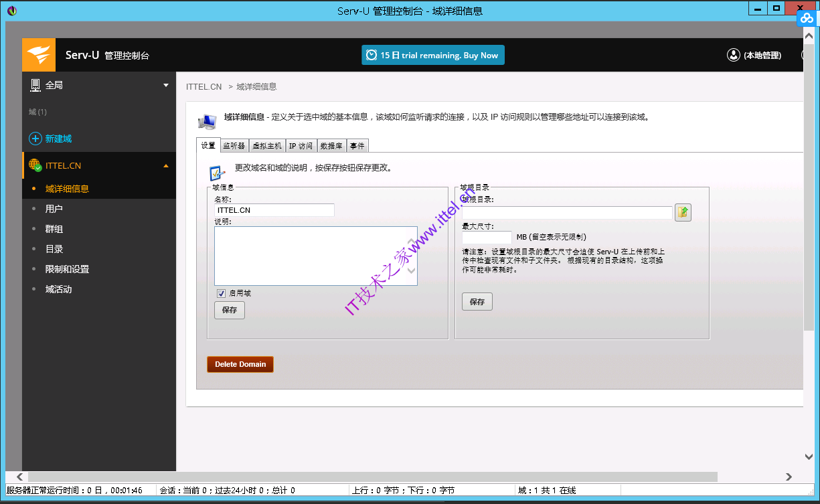The width and height of the screenshot is (820, 504).
Task: Click the global server icon in sidebar
Action: [35, 85]
